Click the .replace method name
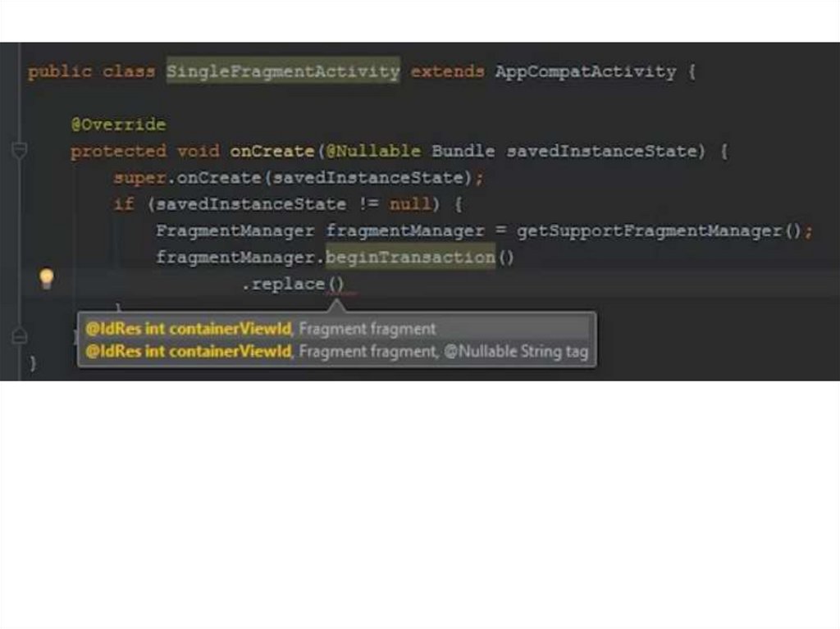 tap(287, 285)
